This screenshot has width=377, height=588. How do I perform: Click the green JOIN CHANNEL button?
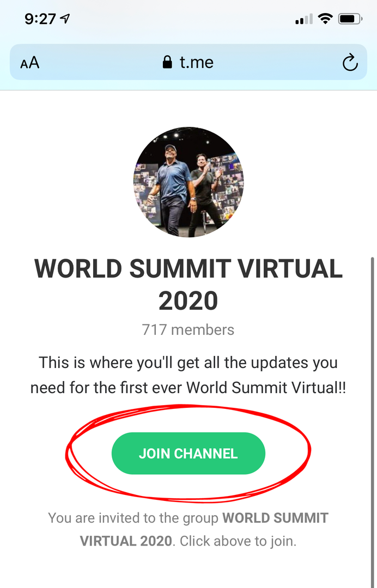(188, 454)
